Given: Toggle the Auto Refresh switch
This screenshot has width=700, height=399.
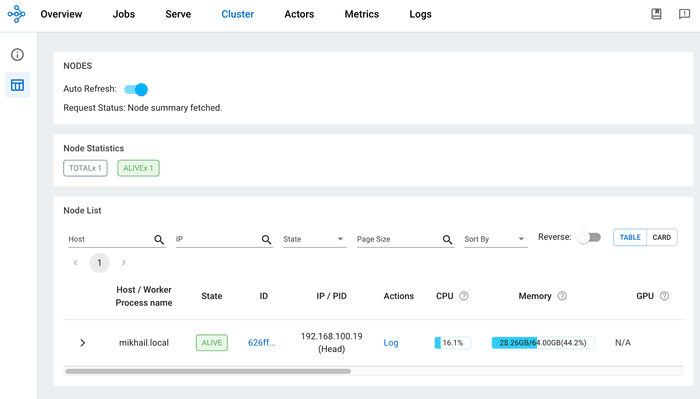Looking at the screenshot, I should click(x=136, y=89).
